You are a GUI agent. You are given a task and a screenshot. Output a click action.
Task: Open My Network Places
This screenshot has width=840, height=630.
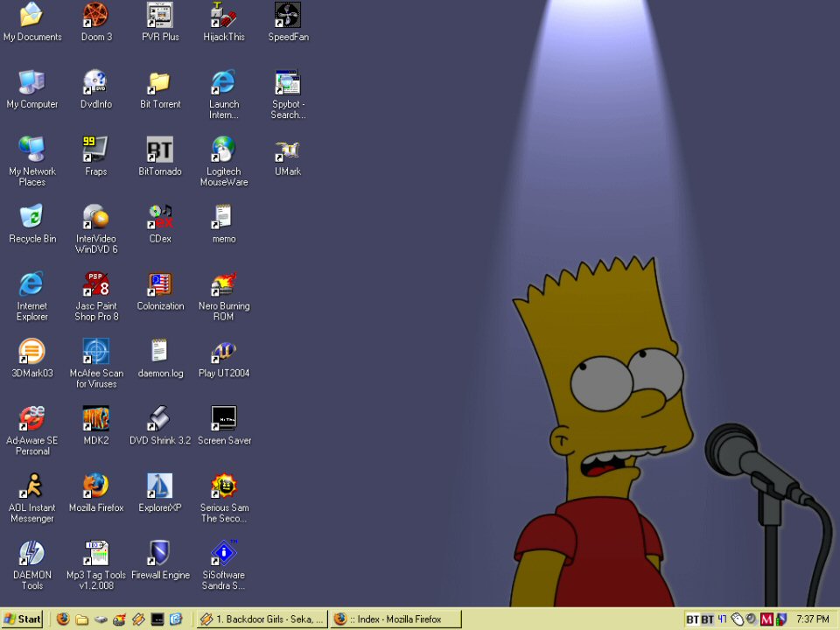(x=32, y=161)
